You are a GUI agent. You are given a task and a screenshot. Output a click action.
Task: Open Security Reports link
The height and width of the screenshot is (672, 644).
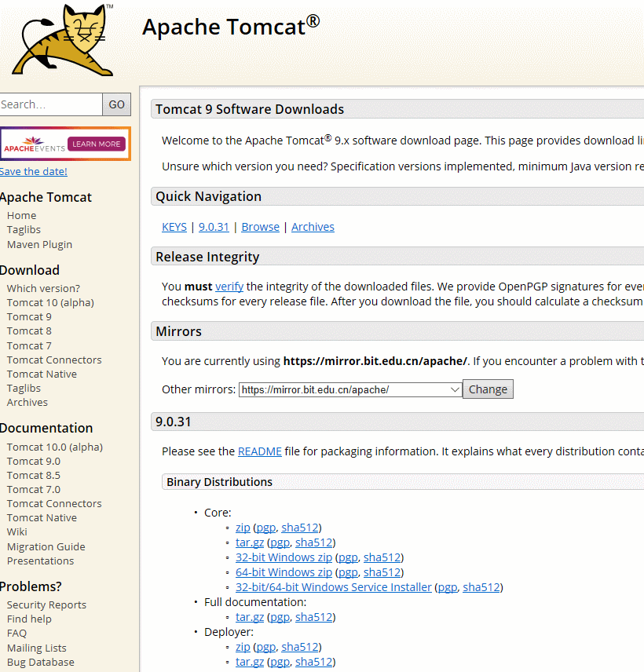46,604
